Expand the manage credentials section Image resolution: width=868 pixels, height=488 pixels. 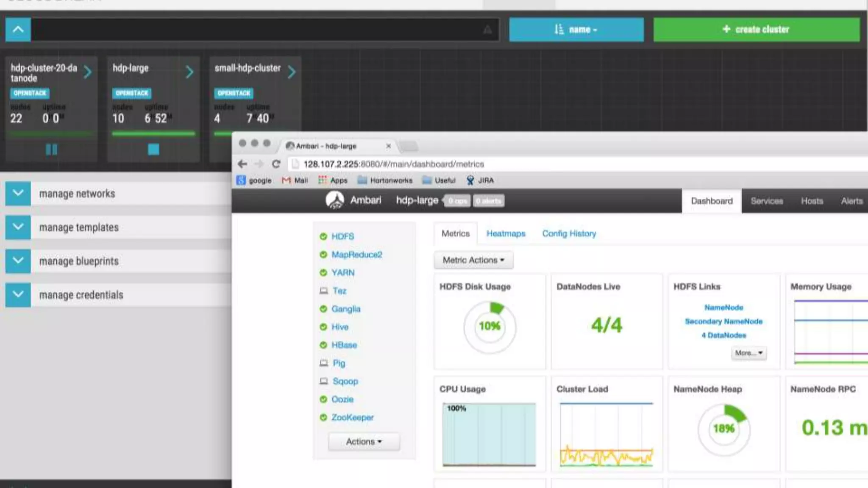click(x=18, y=295)
